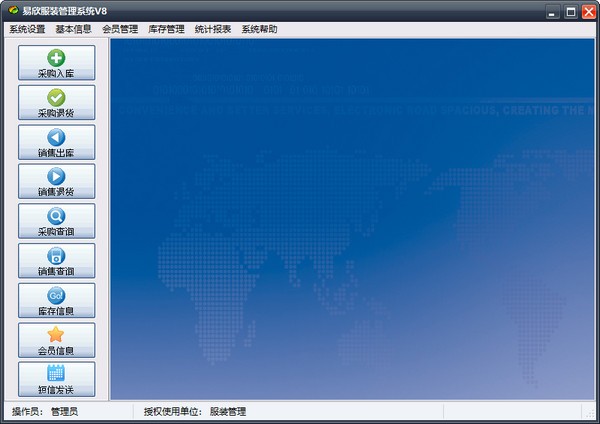The image size is (600, 424).
Task: Maximize the application window
Action: pos(571,12)
